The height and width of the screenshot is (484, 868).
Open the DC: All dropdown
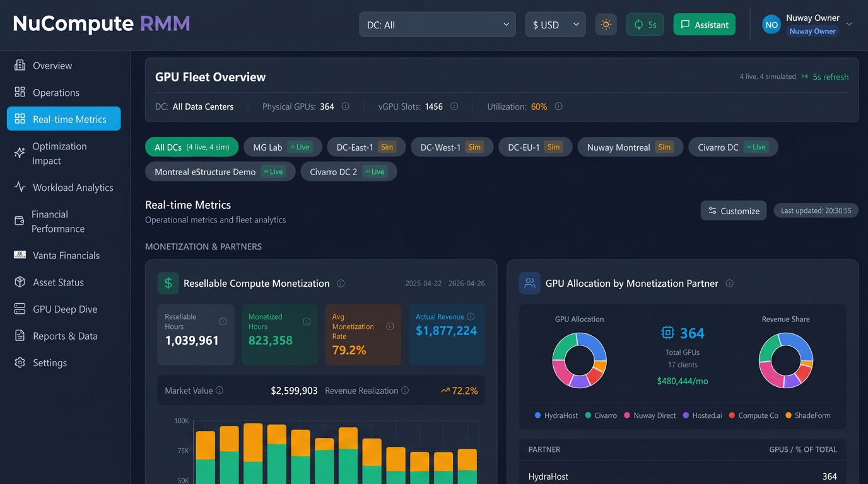[437, 25]
